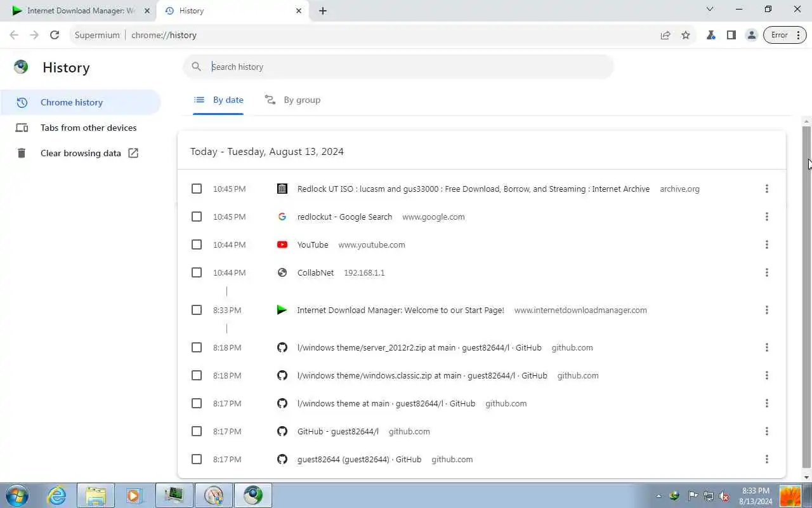Viewport: 812px width, 508px height.
Task: Click the browser back arrow
Action: [x=14, y=35]
